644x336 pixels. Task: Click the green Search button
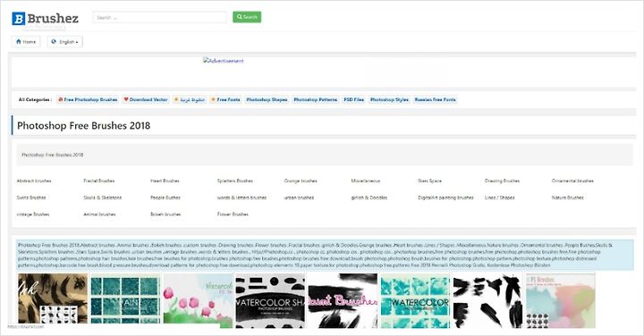(247, 17)
